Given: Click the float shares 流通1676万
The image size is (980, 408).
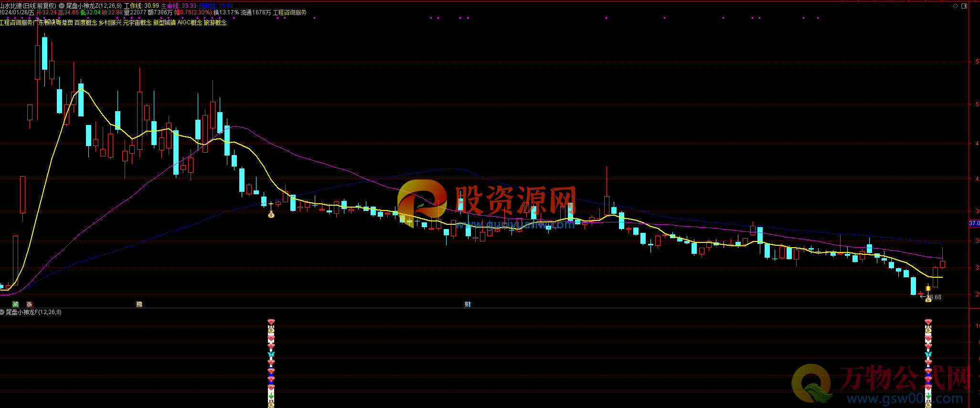Looking at the screenshot, I should [256, 12].
